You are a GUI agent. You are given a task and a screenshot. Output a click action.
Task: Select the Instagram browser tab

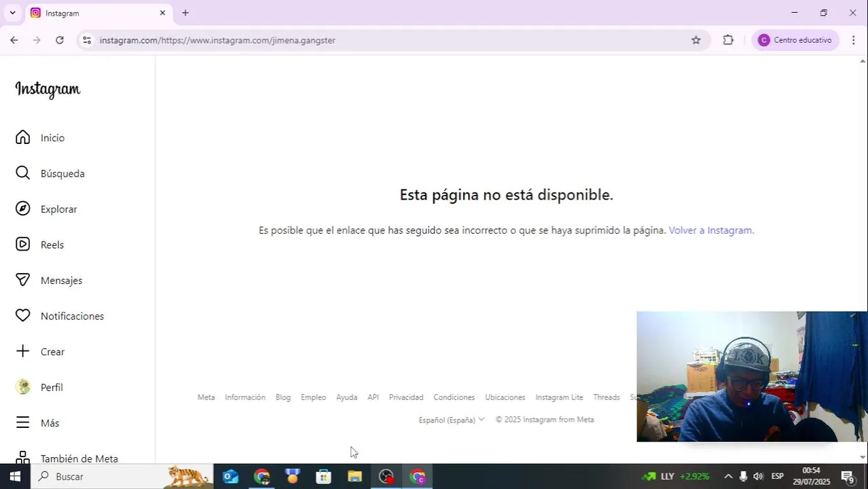point(98,13)
